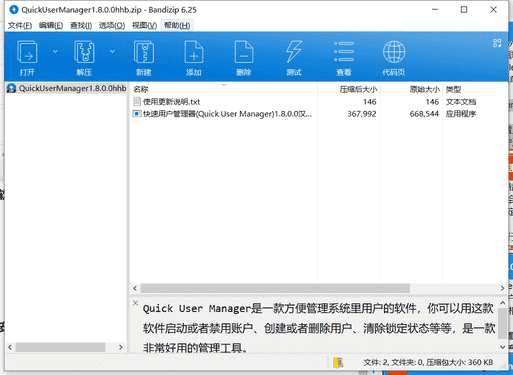
Task: Click file list horizontal scrollbar left arrow
Action: coord(135,288)
